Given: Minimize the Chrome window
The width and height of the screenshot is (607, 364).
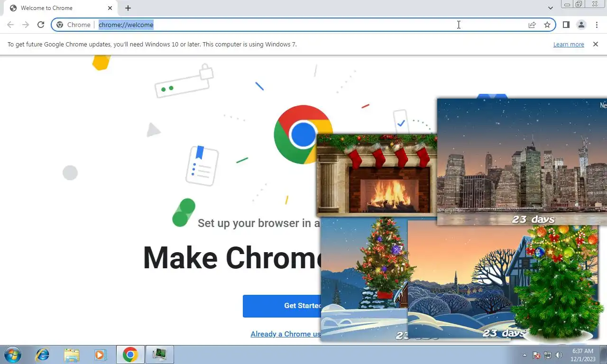Looking at the screenshot, I should tap(567, 4).
